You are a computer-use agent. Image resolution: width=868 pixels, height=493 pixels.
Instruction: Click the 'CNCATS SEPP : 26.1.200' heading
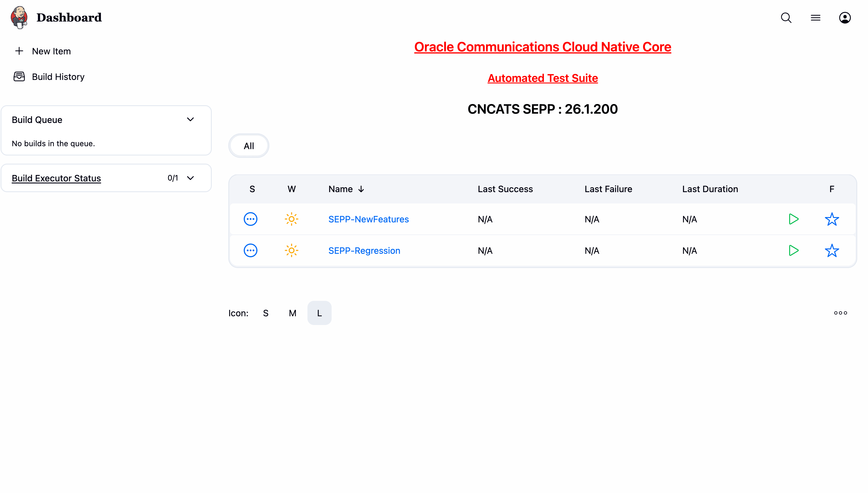coord(542,109)
